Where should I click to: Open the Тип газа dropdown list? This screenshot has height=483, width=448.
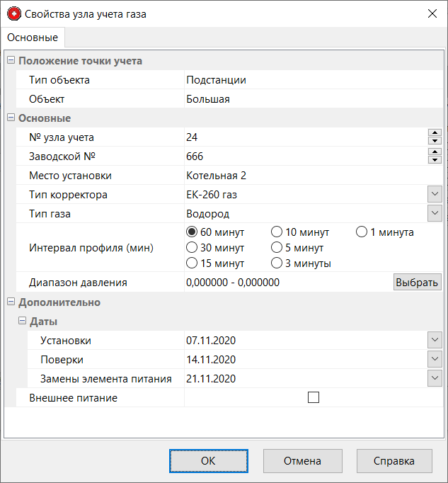(x=435, y=214)
